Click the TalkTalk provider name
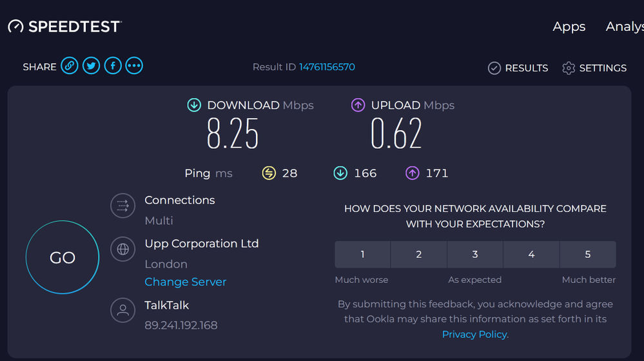The image size is (644, 361). coord(167,305)
